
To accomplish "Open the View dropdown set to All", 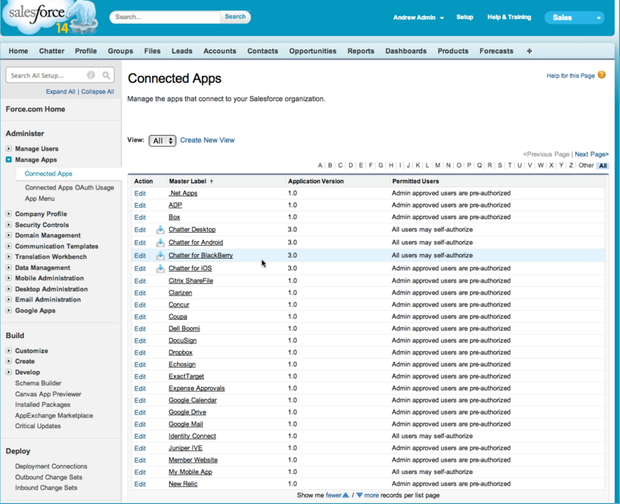I will click(x=163, y=141).
